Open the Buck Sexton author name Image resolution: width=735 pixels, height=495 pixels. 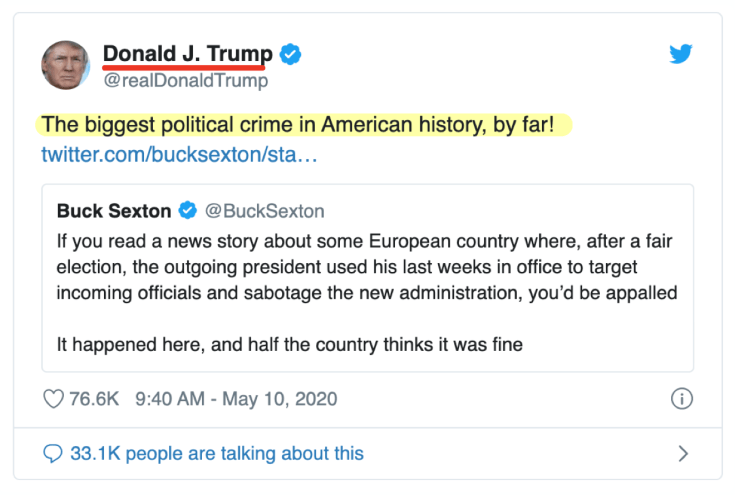pyautogui.click(x=113, y=211)
